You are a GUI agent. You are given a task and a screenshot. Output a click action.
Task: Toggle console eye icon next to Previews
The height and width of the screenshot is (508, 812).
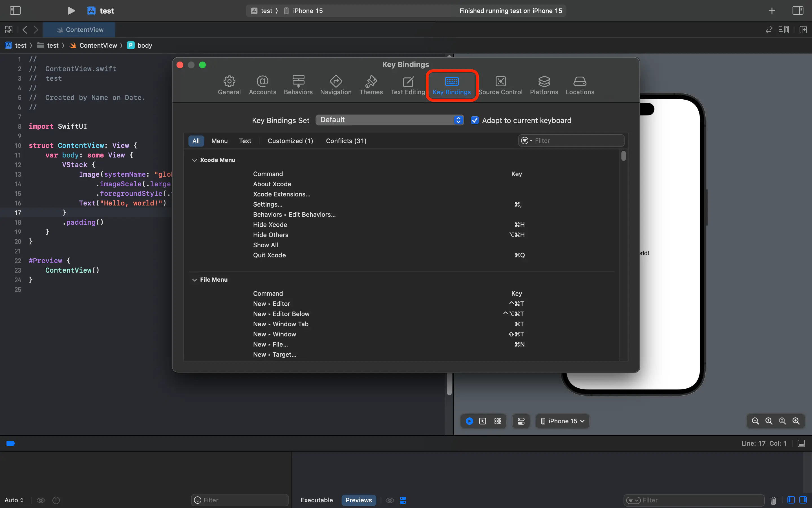pyautogui.click(x=390, y=500)
